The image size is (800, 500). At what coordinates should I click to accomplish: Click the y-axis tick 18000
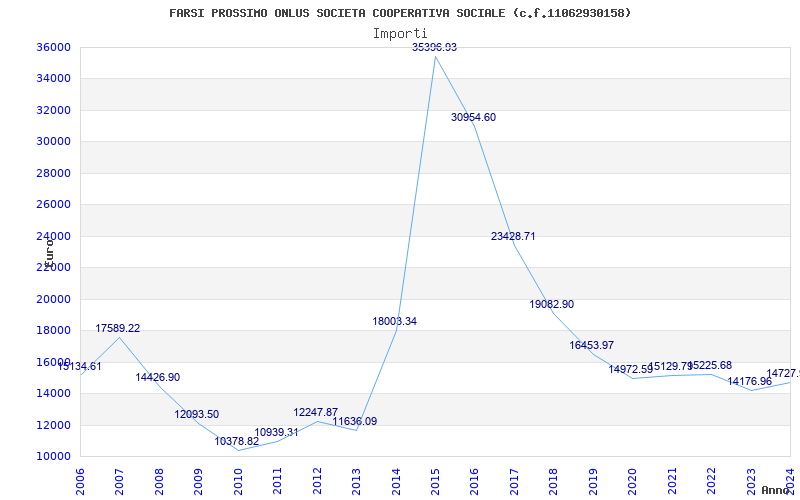point(53,331)
